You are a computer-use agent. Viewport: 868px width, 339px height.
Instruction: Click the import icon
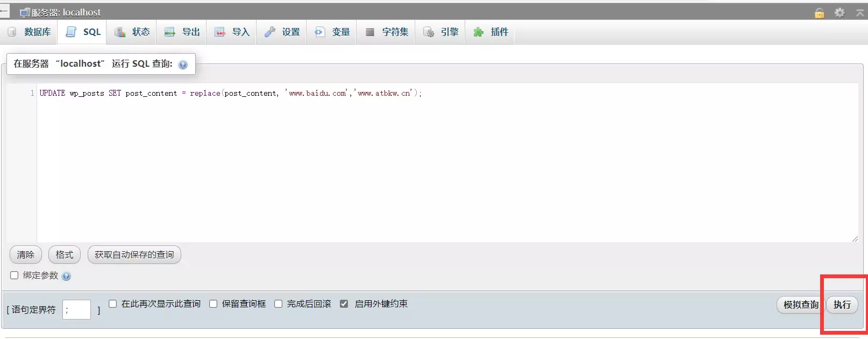click(x=220, y=32)
